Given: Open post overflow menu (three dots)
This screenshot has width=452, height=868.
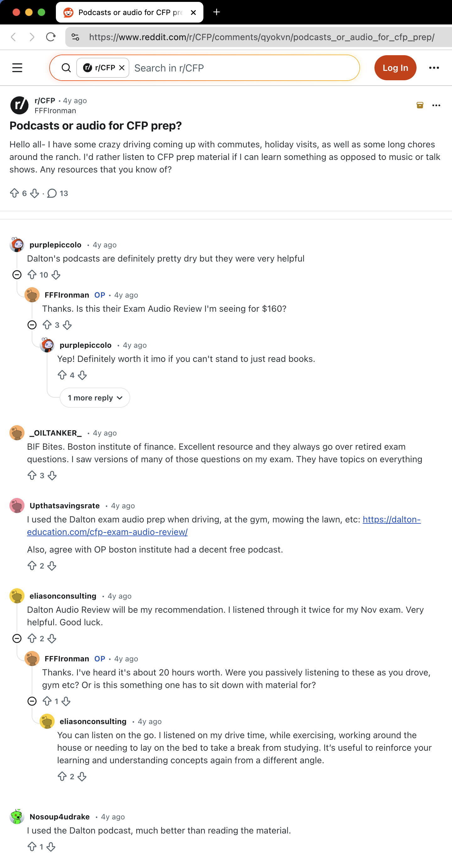Looking at the screenshot, I should point(436,105).
